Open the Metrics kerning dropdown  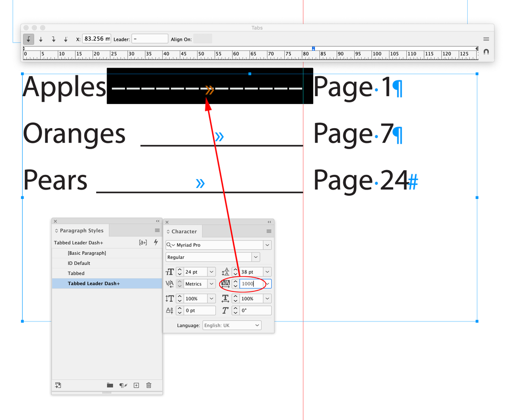pyautogui.click(x=212, y=284)
